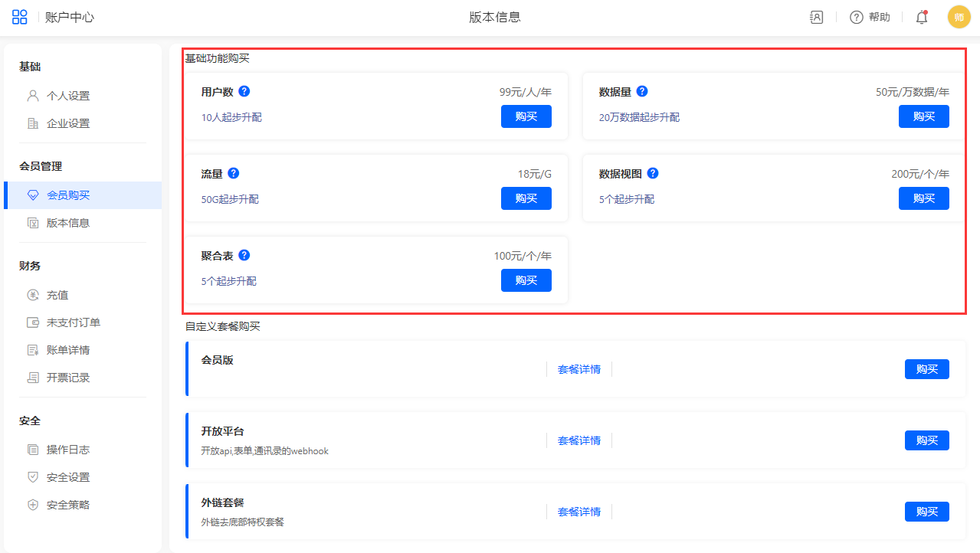This screenshot has height=553, width=980.
Task: Open 套餐详情 link for 会员版
Action: click(x=578, y=369)
